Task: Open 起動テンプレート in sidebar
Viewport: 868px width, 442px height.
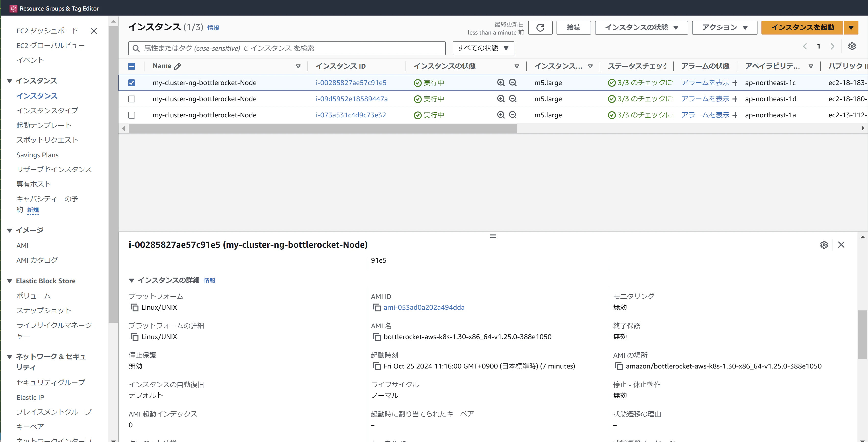Action: [x=44, y=125]
